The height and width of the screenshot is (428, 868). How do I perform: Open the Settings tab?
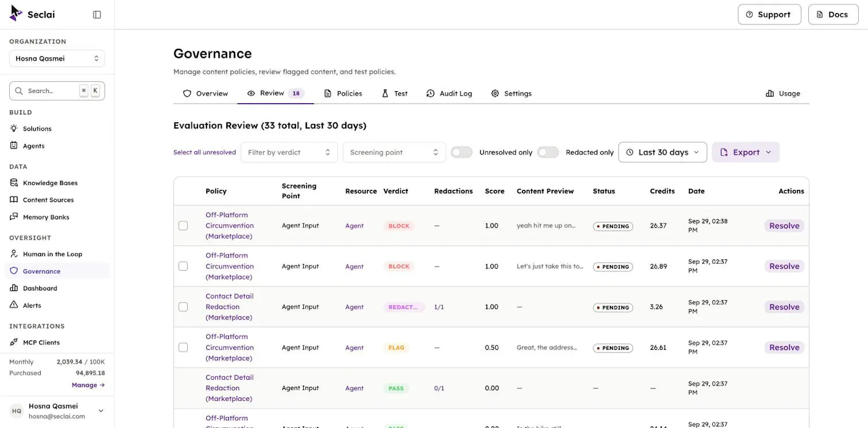pyautogui.click(x=512, y=93)
